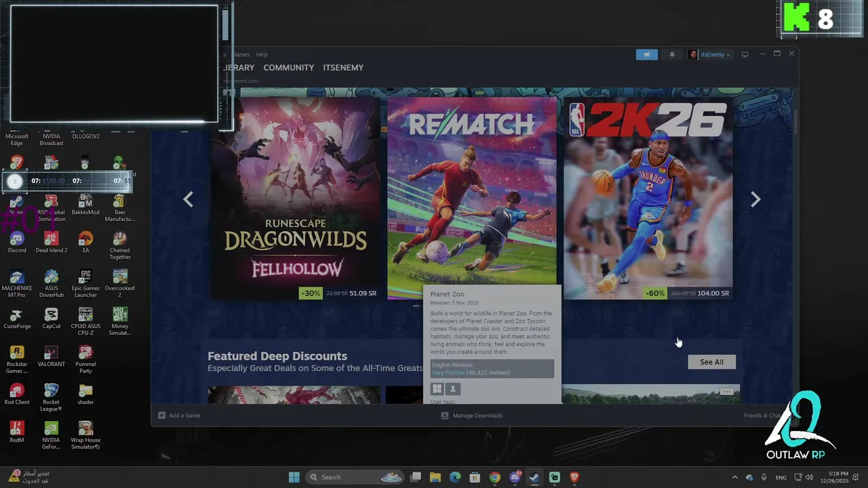Screen dimensions: 868x488
Task: Open the ENG language selector
Action: (x=781, y=477)
